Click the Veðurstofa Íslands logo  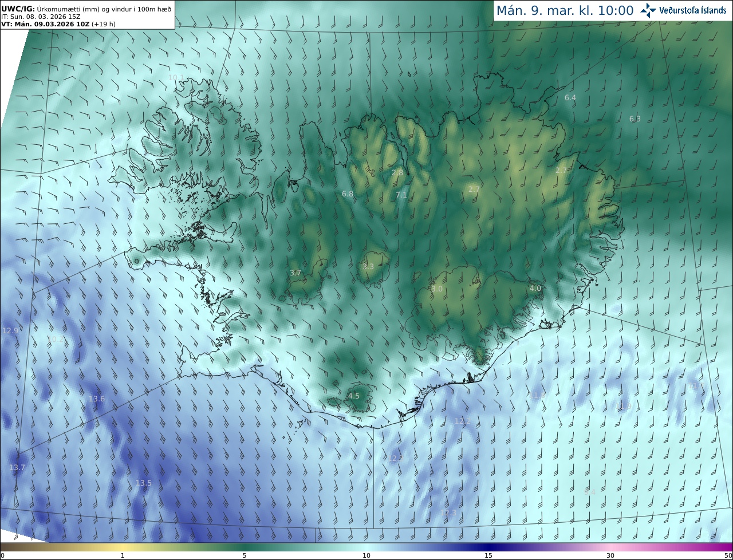[x=684, y=10]
